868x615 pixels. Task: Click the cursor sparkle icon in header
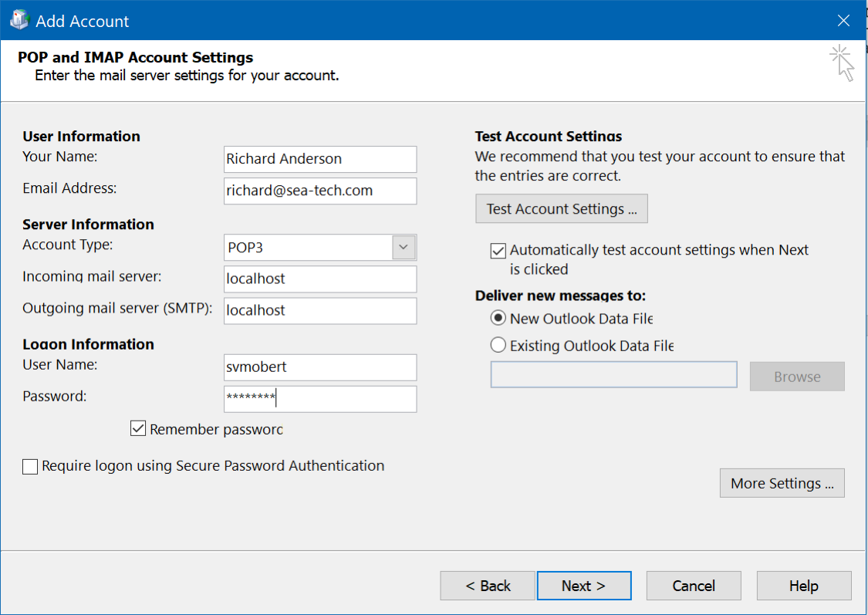click(x=842, y=63)
